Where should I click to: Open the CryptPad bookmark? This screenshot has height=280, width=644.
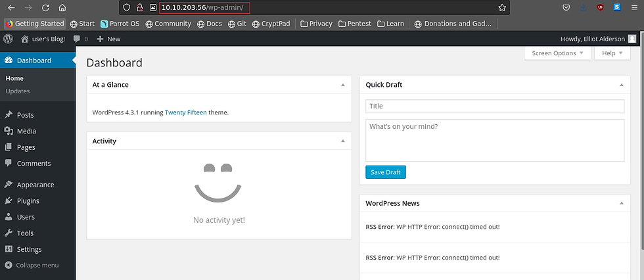[x=271, y=24]
